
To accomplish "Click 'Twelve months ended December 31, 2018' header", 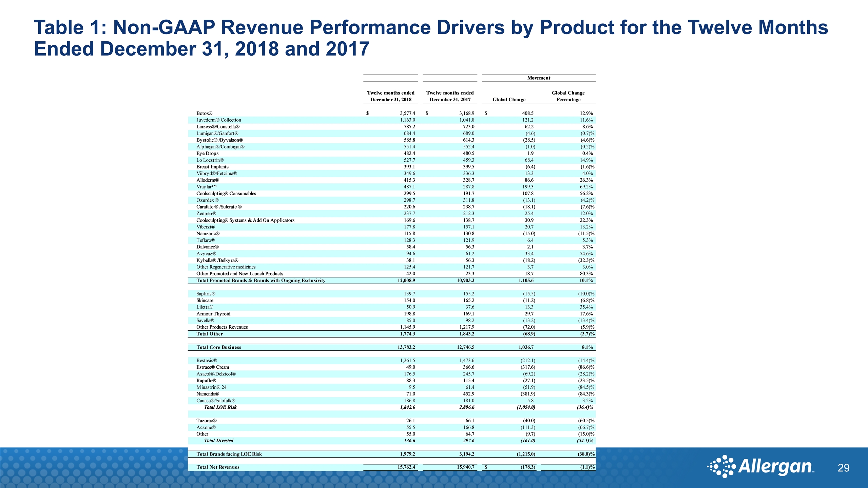I will (391, 96).
